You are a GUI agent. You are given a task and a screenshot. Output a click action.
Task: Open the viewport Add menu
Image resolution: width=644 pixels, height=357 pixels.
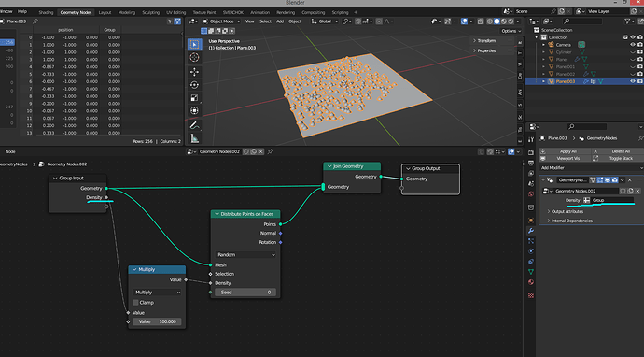280,21
